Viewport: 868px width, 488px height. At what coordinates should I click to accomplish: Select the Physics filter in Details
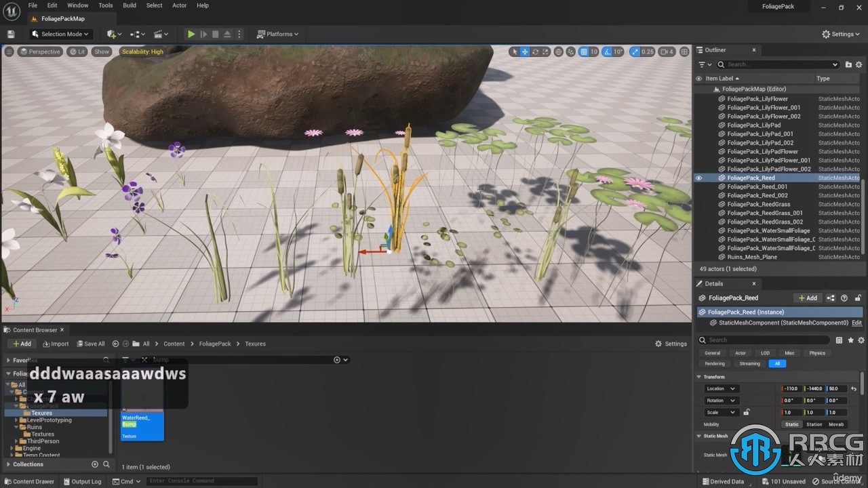[x=817, y=353]
